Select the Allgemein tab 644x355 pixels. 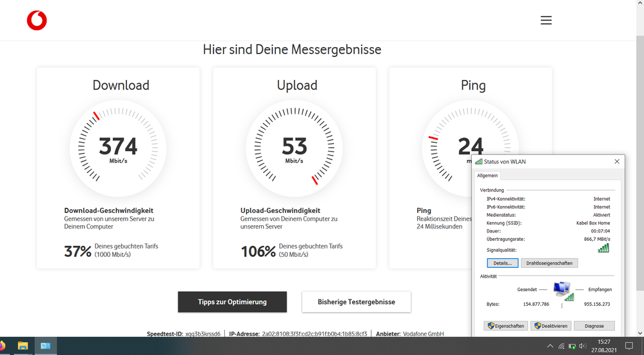tap(487, 175)
